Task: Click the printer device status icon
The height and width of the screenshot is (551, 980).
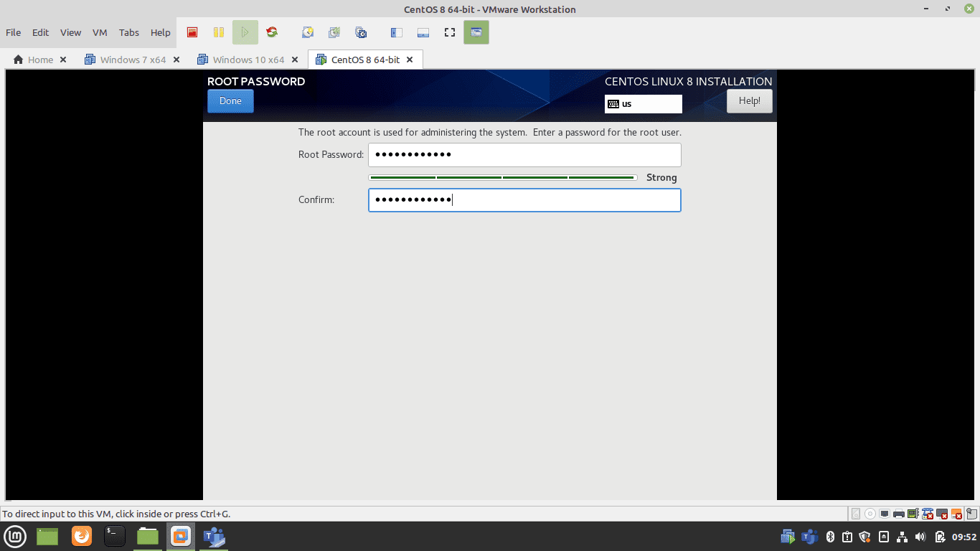Action: click(899, 514)
